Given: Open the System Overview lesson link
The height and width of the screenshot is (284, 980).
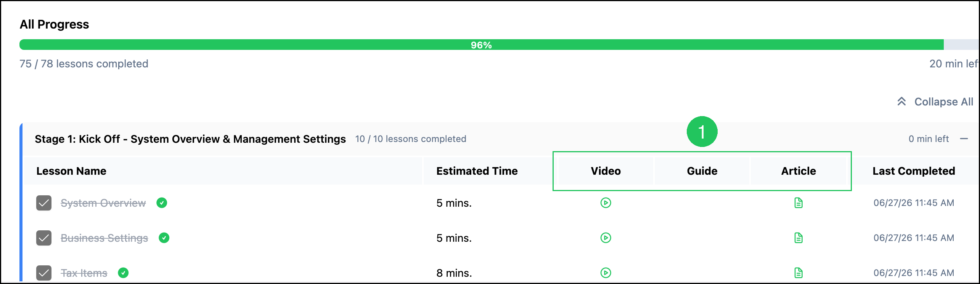Looking at the screenshot, I should (x=103, y=203).
